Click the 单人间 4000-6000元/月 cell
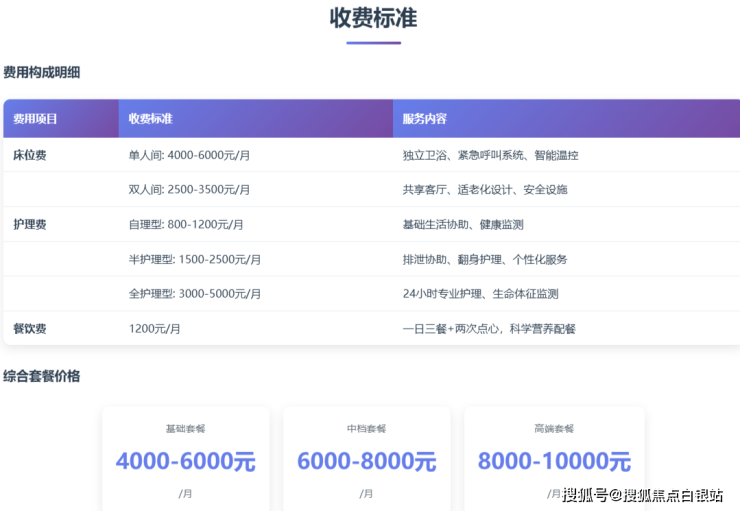Screen dimensions: 740x511 [189, 155]
